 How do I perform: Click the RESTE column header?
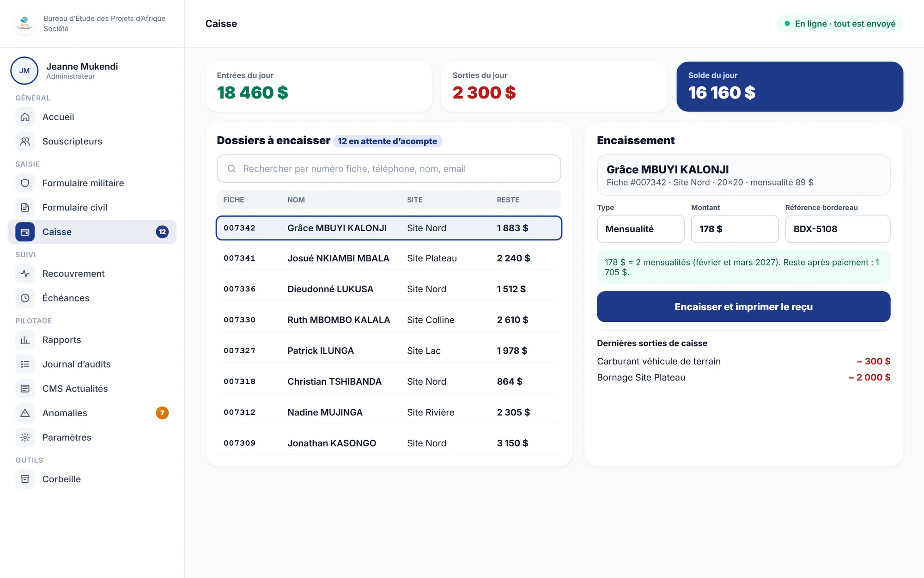pyautogui.click(x=508, y=200)
